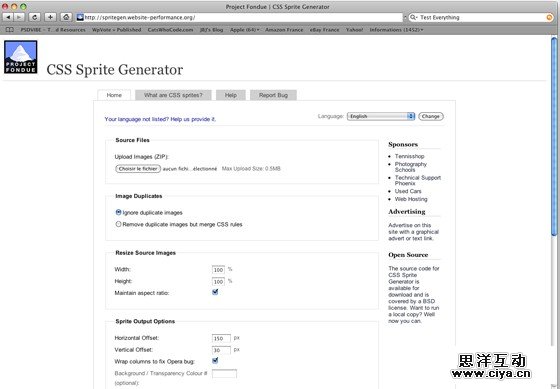Image resolution: width=560 pixels, height=389 pixels.
Task: Click the CSS Sprite Generator heading
Action: 115,69
